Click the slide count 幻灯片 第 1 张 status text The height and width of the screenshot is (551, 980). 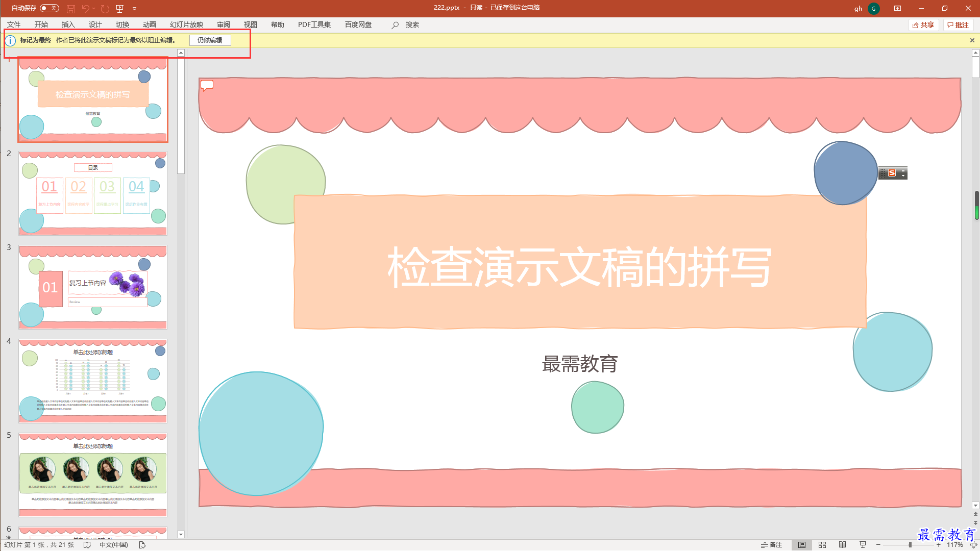pos(39,545)
